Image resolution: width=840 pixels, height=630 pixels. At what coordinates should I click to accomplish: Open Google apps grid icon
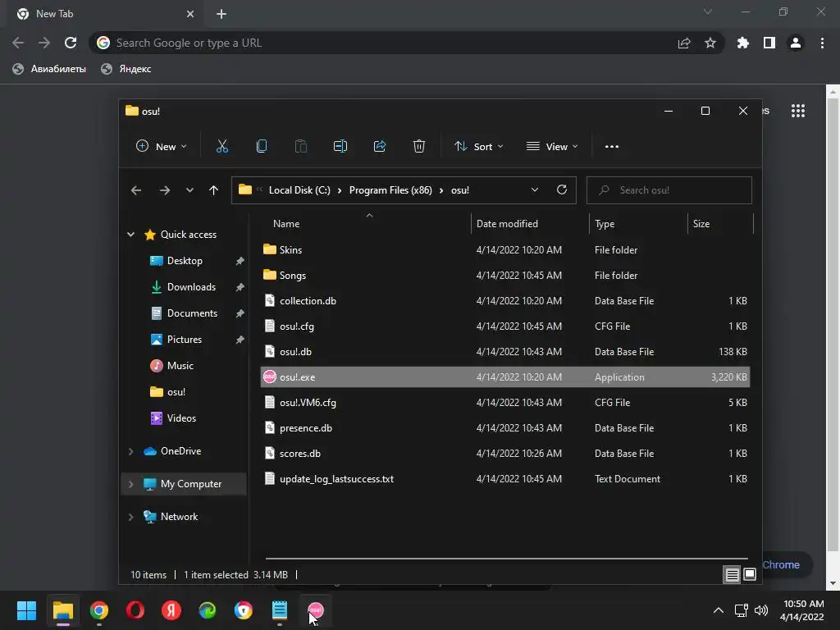pyautogui.click(x=798, y=111)
